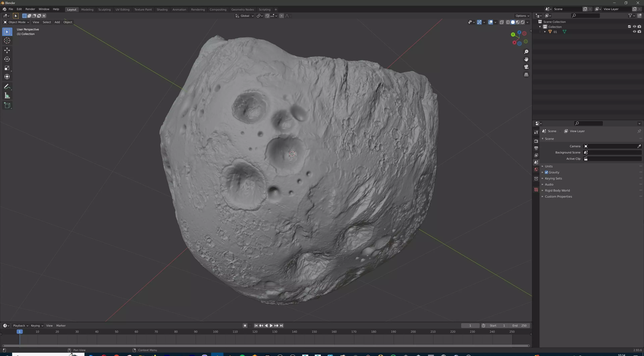This screenshot has height=356, width=644.
Task: Toggle snapping magnet icon
Action: point(267,16)
